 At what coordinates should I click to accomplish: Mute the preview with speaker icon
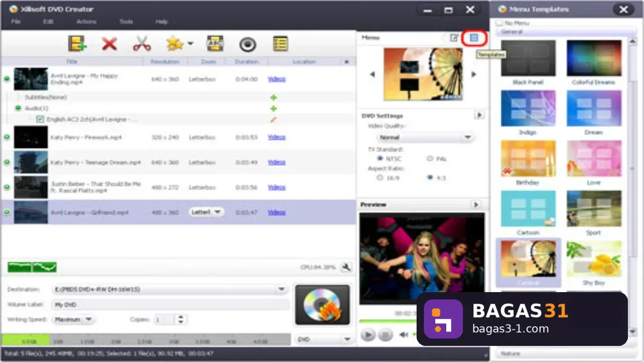pyautogui.click(x=404, y=334)
